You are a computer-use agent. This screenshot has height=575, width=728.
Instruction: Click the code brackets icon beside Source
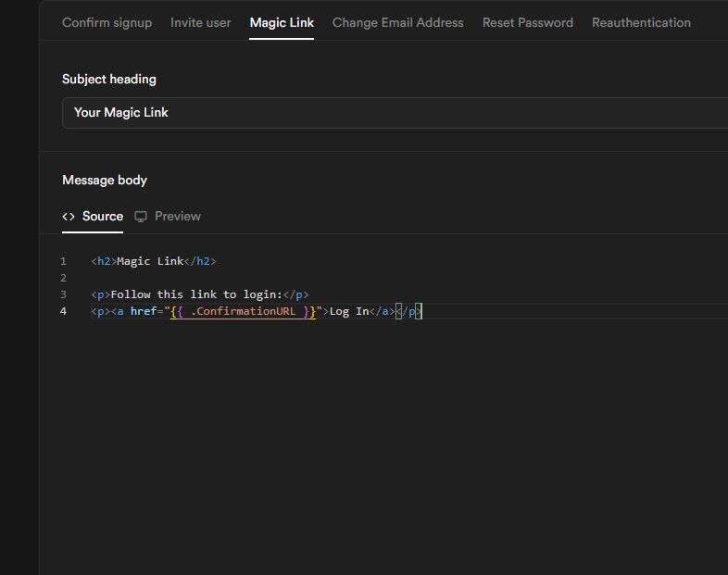tap(69, 217)
